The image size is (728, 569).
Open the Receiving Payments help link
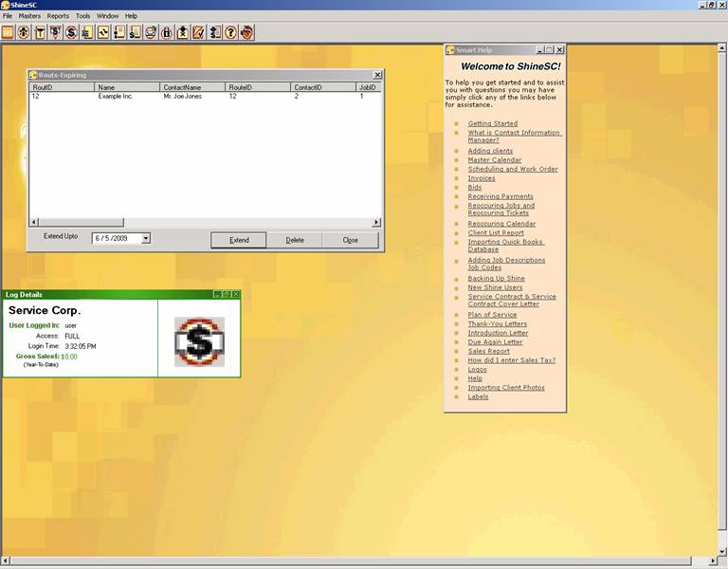500,196
